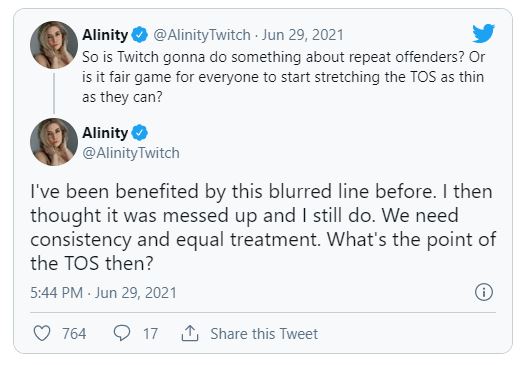
Task: Click the Twitter bird logo
Action: (x=483, y=33)
